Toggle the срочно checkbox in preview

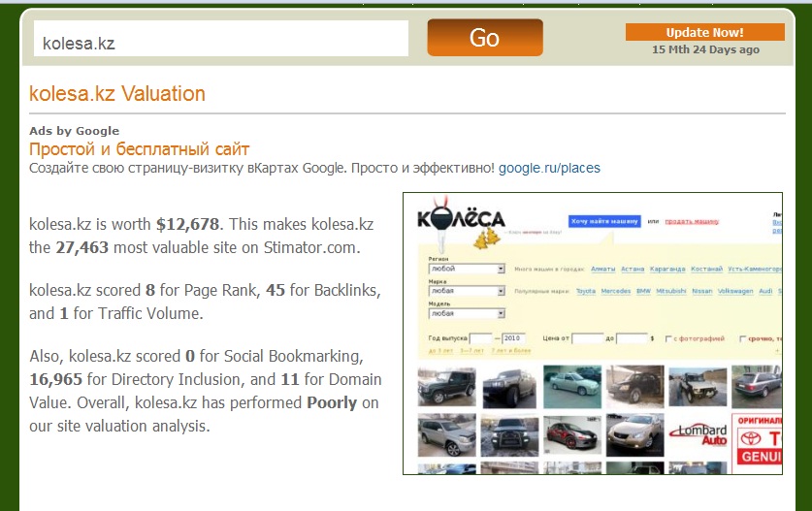pyautogui.click(x=742, y=338)
